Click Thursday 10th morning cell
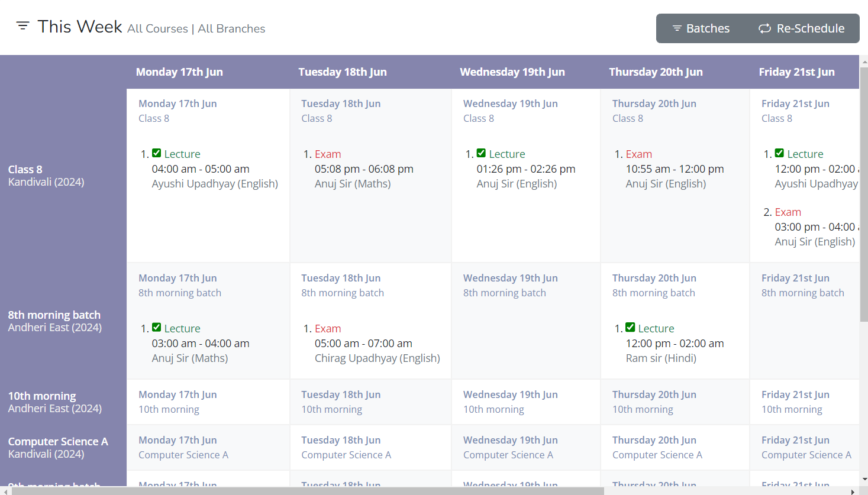This screenshot has height=495, width=868. tap(675, 402)
